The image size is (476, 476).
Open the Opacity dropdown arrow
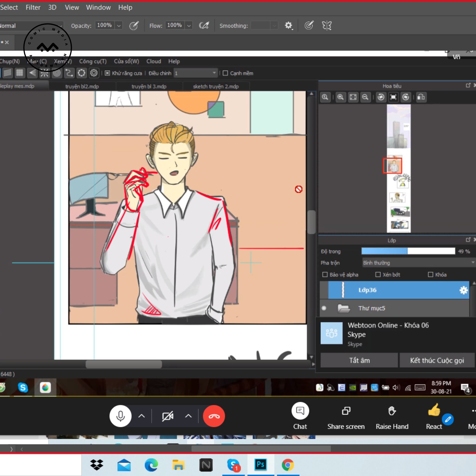click(x=119, y=26)
